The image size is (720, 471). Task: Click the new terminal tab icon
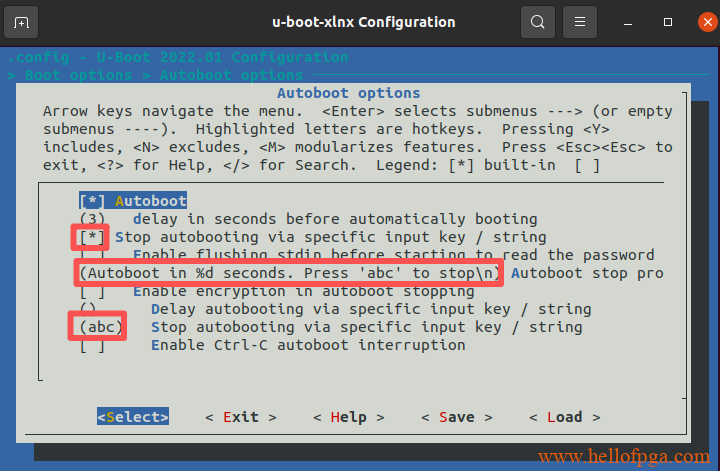click(22, 22)
